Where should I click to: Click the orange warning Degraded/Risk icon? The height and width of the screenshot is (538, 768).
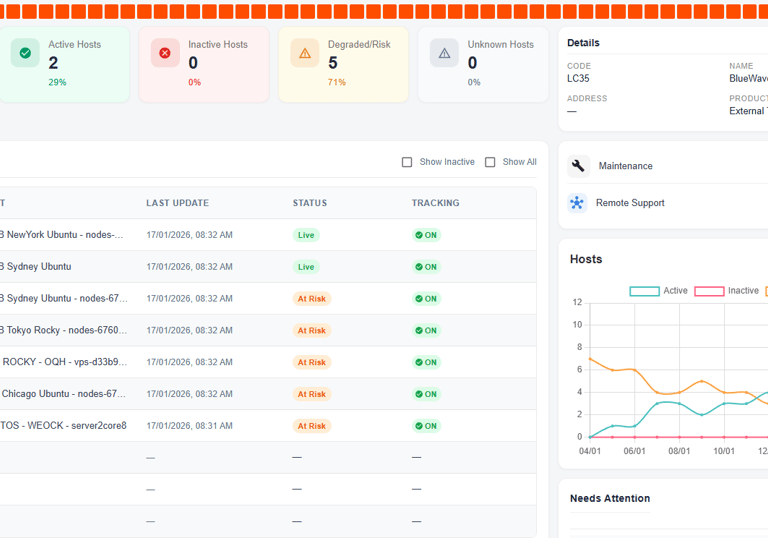[x=305, y=53]
